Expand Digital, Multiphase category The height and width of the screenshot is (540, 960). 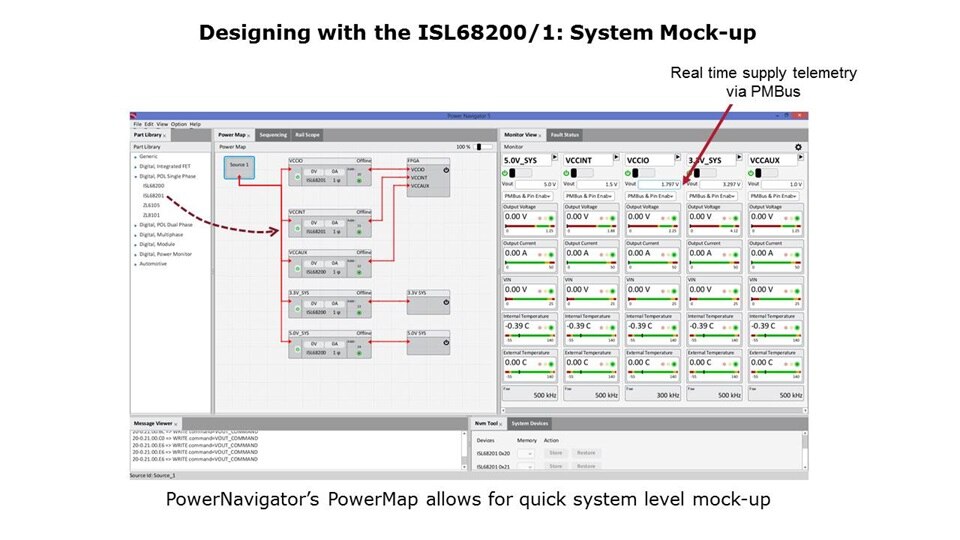[x=135, y=235]
